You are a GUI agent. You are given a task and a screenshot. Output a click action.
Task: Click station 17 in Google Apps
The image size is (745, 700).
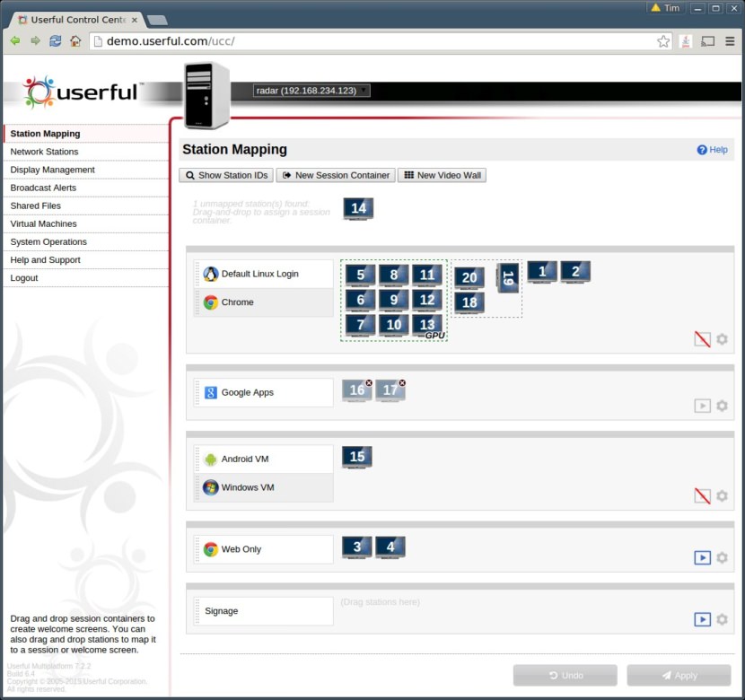[x=390, y=391]
